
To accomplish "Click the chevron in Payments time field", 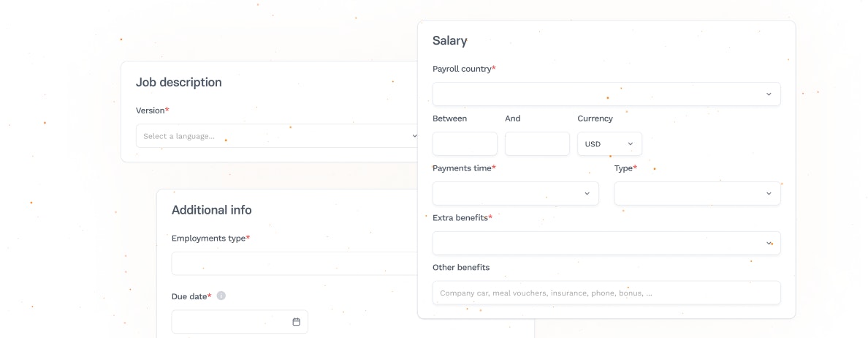I will [587, 193].
